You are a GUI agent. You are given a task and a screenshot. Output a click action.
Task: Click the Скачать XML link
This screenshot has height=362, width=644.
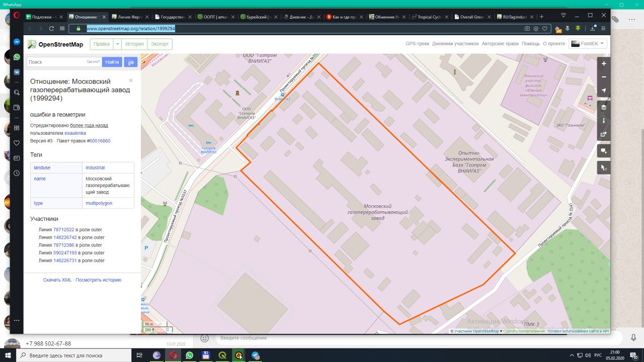[57, 280]
